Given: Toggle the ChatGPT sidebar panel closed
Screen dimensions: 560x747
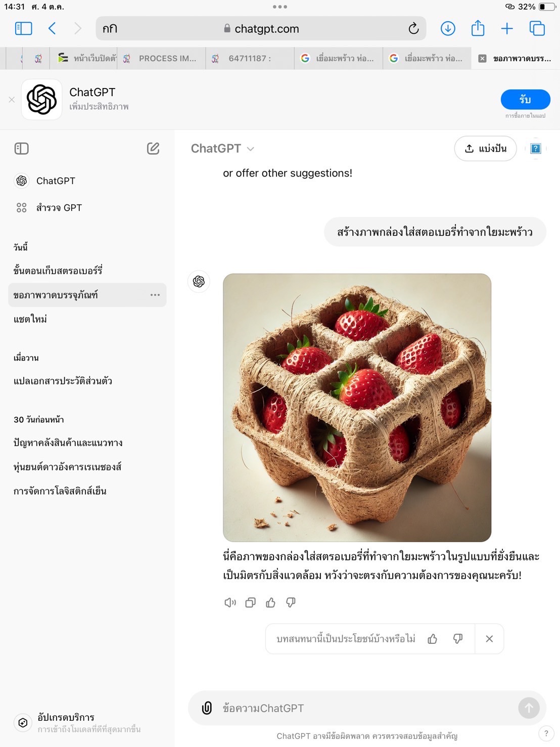Looking at the screenshot, I should (x=22, y=148).
